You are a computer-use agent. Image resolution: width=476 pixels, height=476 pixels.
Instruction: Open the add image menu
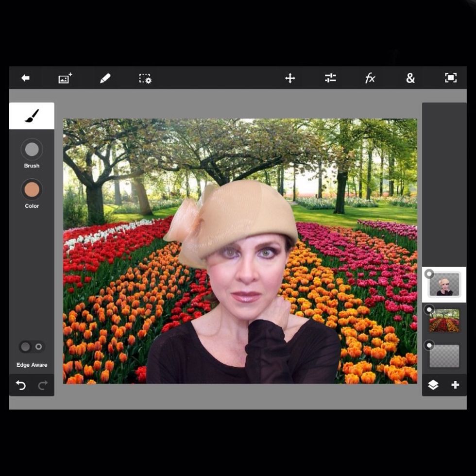(65, 78)
